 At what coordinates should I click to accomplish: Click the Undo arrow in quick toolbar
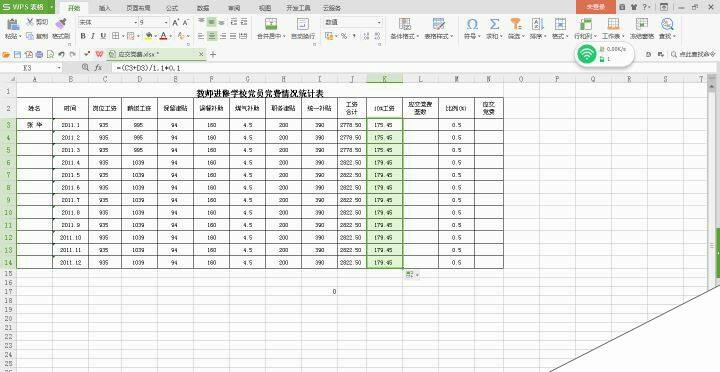click(62, 54)
